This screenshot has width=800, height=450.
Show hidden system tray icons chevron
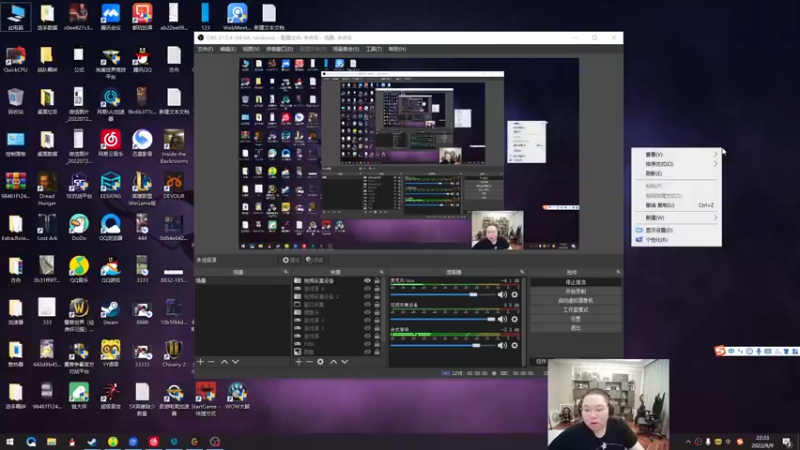(688, 442)
